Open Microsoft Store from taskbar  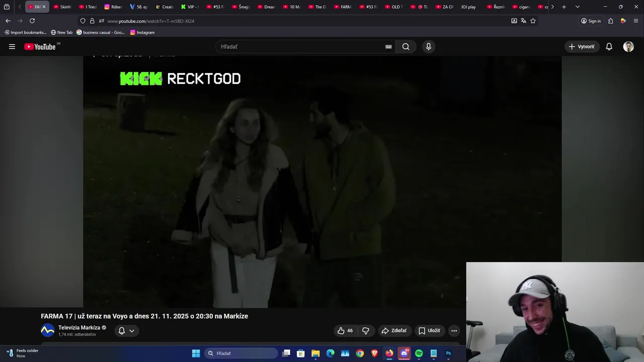[300, 353]
